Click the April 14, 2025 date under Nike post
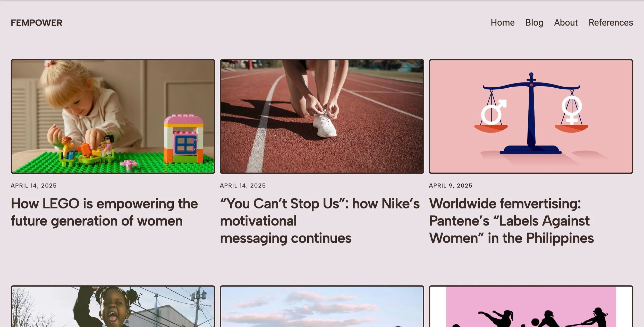 tap(243, 186)
